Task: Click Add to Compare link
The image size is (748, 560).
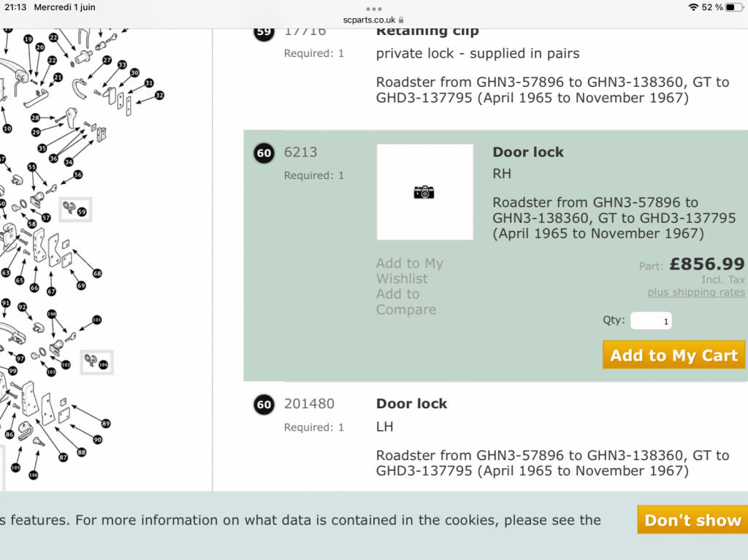Action: click(x=406, y=302)
